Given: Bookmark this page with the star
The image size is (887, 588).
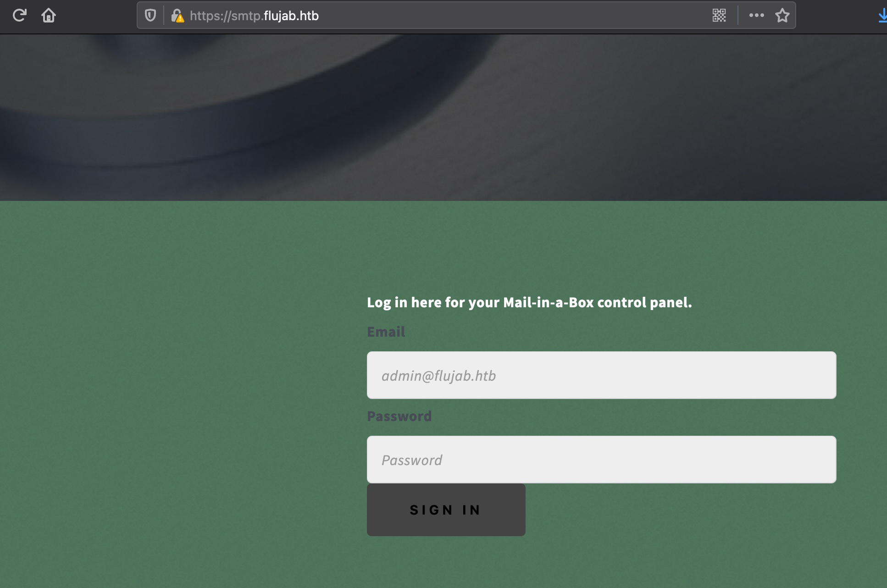Looking at the screenshot, I should (x=782, y=16).
